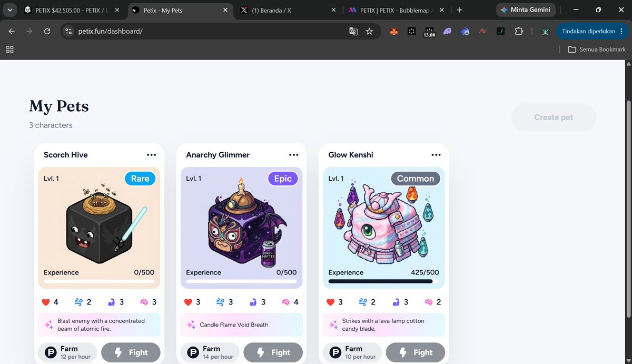The image size is (632, 364).
Task: Click the Create pet button
Action: pos(554,117)
